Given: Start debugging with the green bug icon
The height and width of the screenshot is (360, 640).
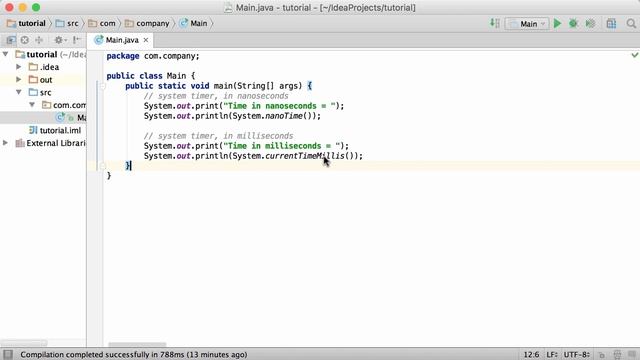Looking at the screenshot, I should click(573, 24).
